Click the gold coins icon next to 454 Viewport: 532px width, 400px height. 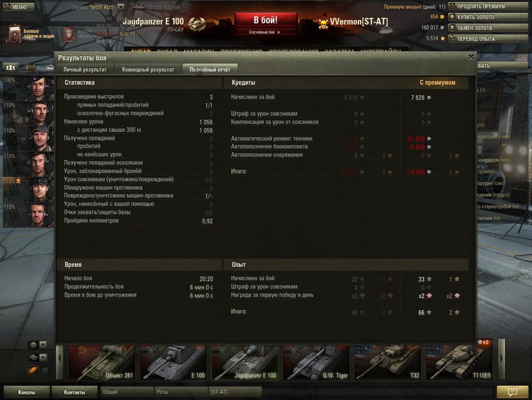[x=442, y=17]
